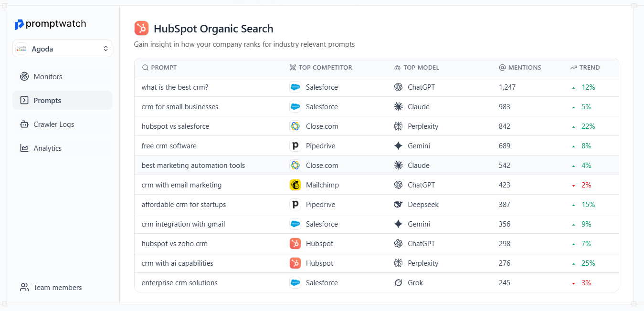
Task: Click the Grok model icon
Action: click(x=398, y=283)
